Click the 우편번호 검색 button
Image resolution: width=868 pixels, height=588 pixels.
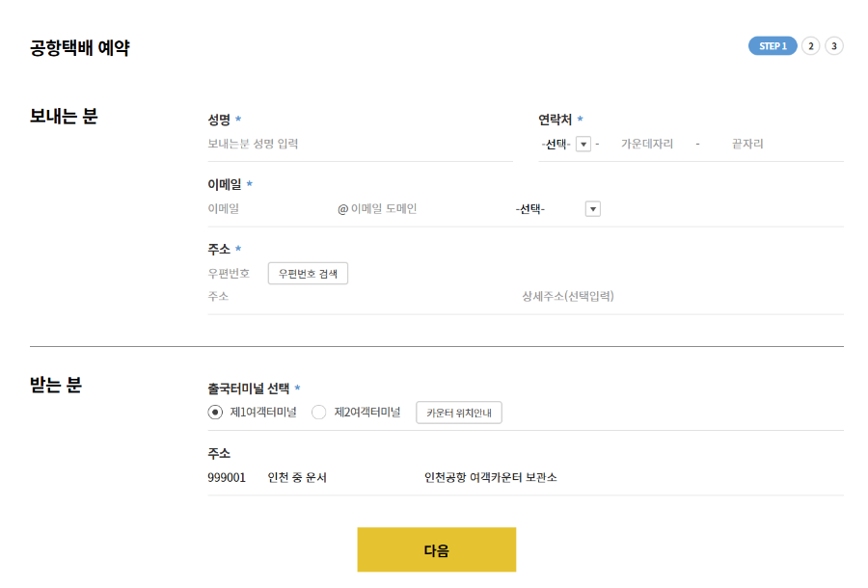(x=308, y=273)
